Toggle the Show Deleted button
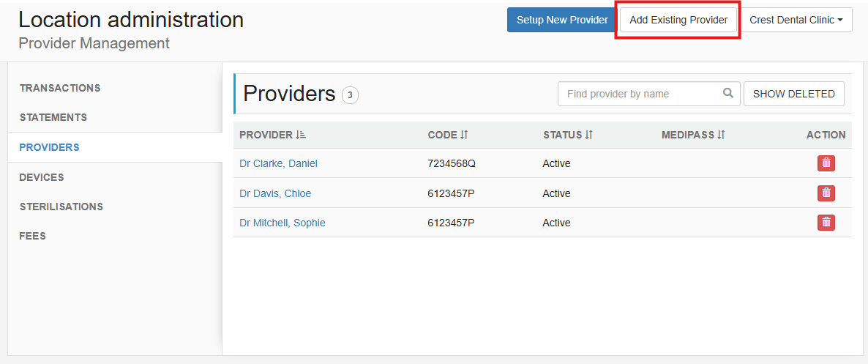 [794, 94]
